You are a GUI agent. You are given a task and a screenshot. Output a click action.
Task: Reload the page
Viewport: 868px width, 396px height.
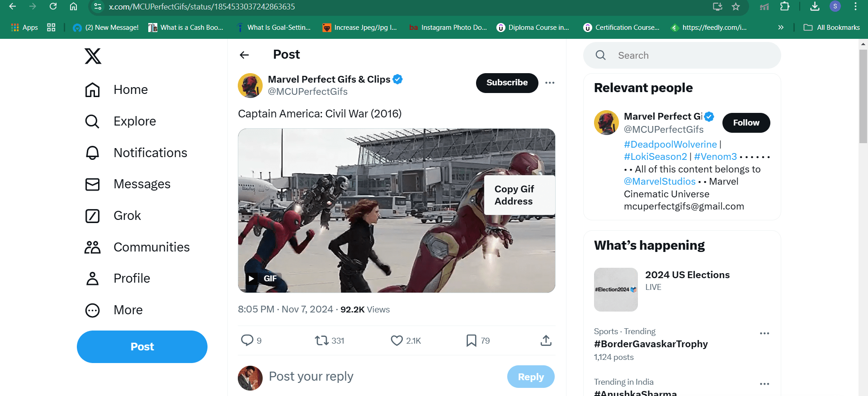(x=53, y=6)
